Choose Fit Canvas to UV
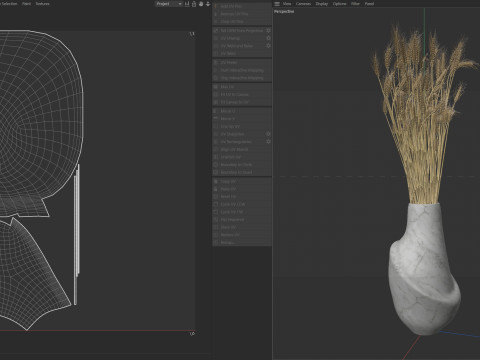 242,102
